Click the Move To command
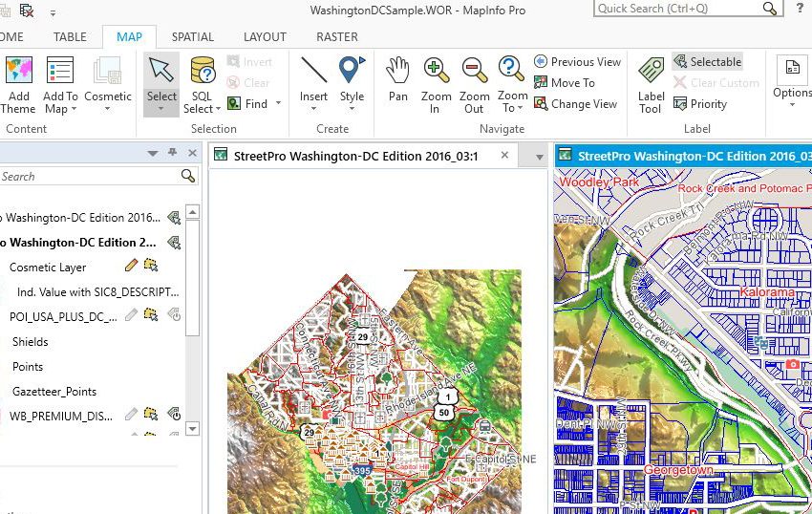 pos(564,83)
